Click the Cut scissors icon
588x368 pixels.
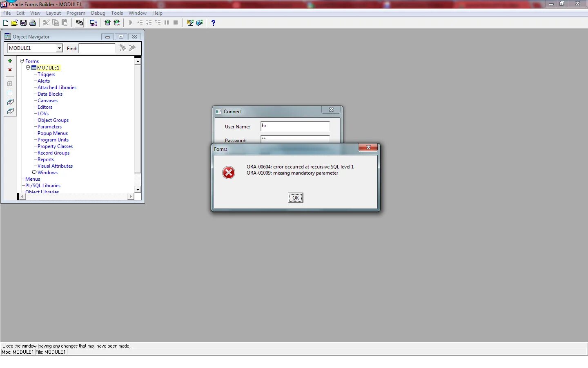tap(47, 23)
